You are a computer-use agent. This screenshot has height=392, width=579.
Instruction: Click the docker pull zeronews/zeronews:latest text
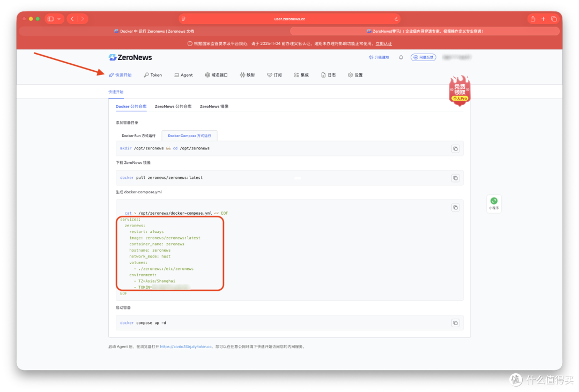tap(161, 178)
